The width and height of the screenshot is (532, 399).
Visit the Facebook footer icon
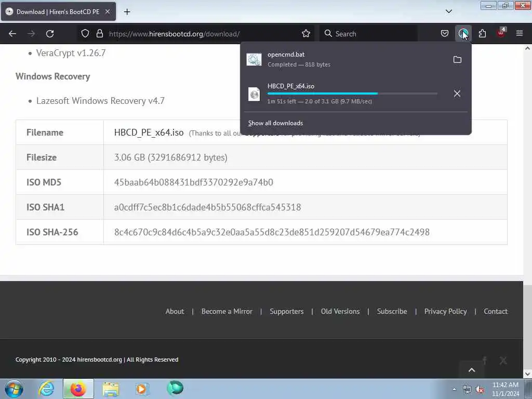[x=485, y=361]
